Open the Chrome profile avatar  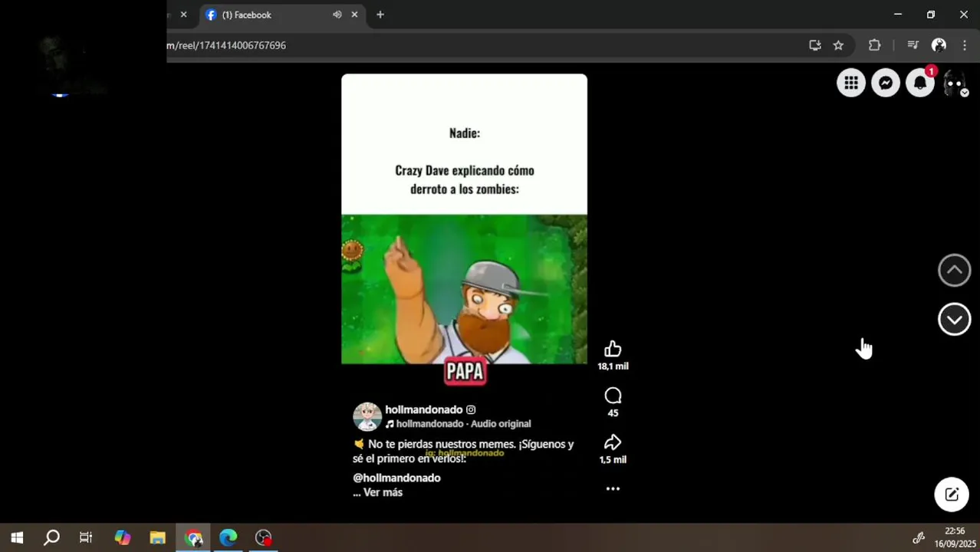tap(939, 45)
